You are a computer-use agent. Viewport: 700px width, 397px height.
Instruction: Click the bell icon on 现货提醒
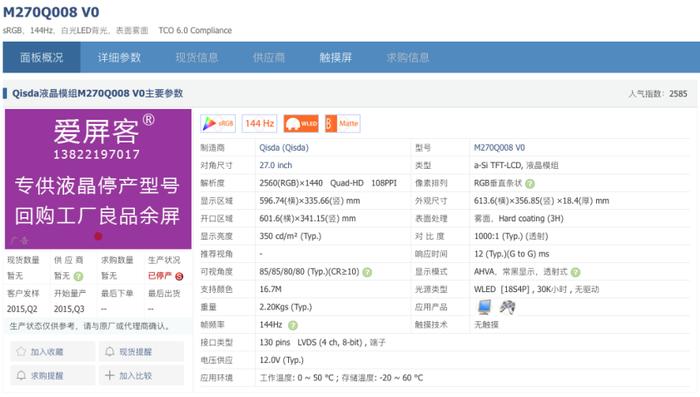pos(110,351)
